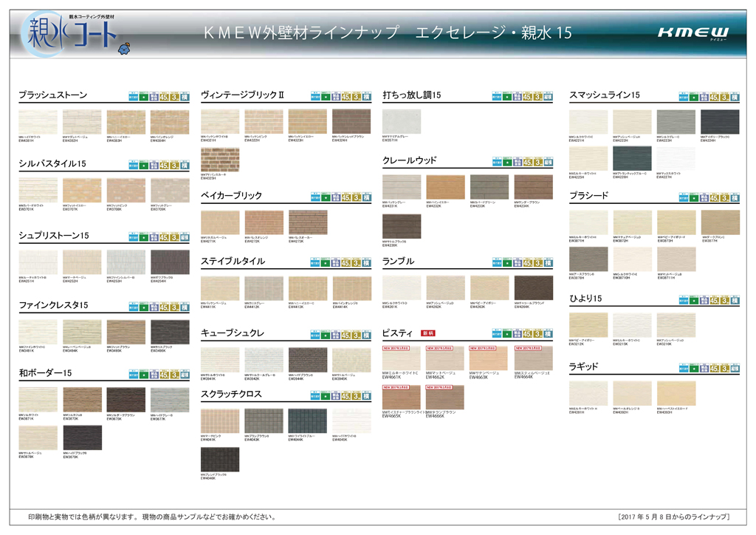756x535 pixels.
Task: Select the white stone swatch EW4381H
Action: click(x=38, y=122)
